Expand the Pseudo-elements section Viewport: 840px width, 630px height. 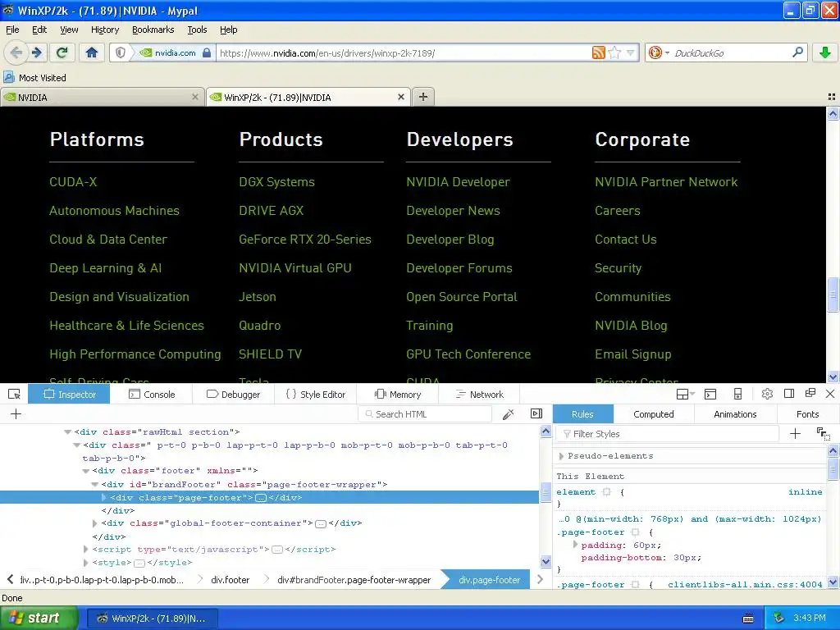(561, 456)
